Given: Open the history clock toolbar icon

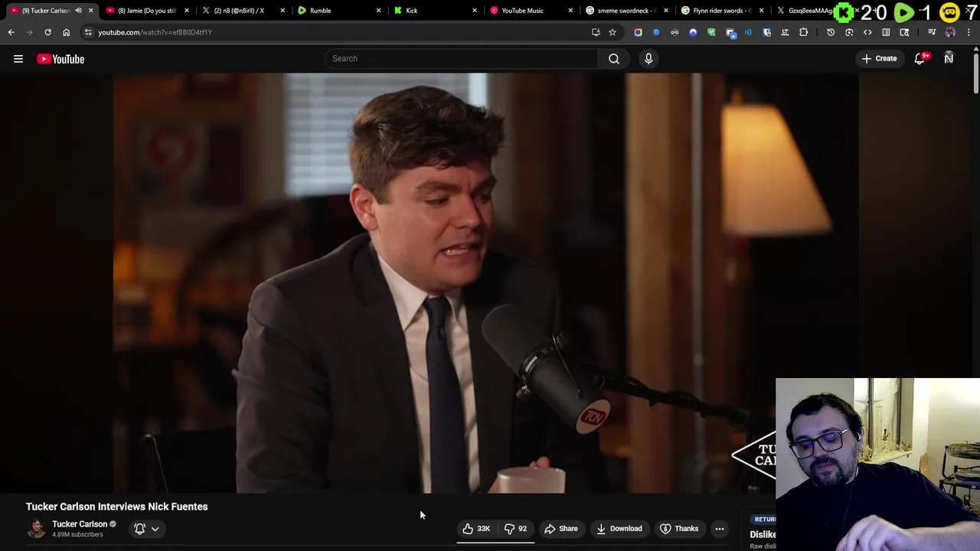Looking at the screenshot, I should click(831, 32).
